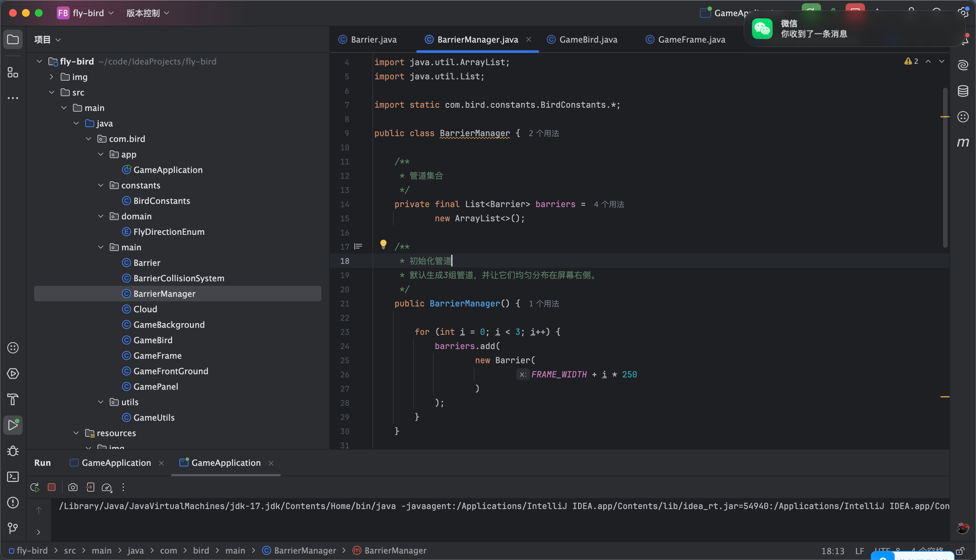Open the 项目 view dropdown

(47, 40)
